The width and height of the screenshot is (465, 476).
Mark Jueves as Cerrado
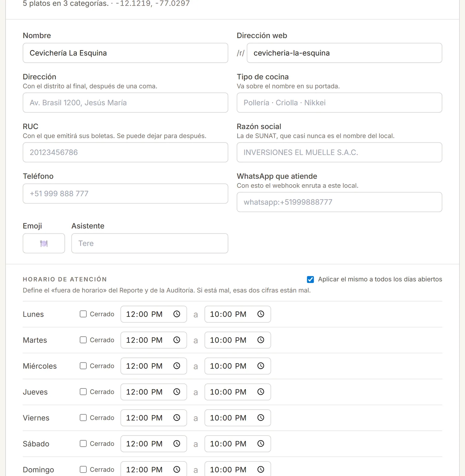point(83,392)
